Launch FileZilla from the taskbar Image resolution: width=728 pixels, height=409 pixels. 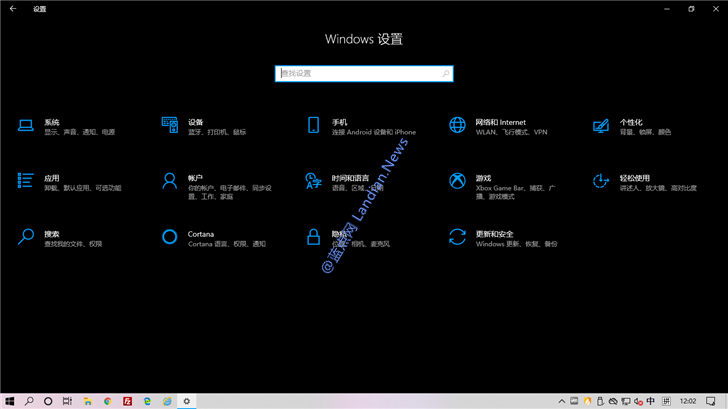click(x=127, y=401)
